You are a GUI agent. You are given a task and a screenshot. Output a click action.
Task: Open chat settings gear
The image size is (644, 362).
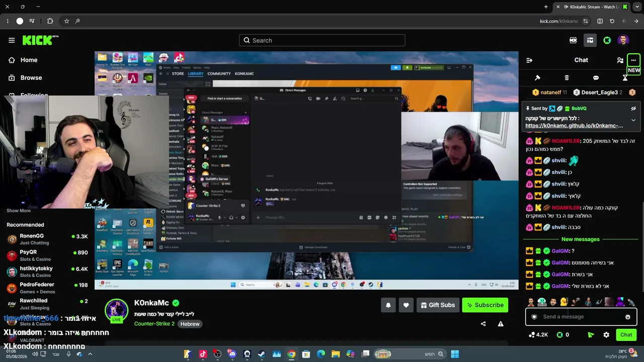click(606, 335)
